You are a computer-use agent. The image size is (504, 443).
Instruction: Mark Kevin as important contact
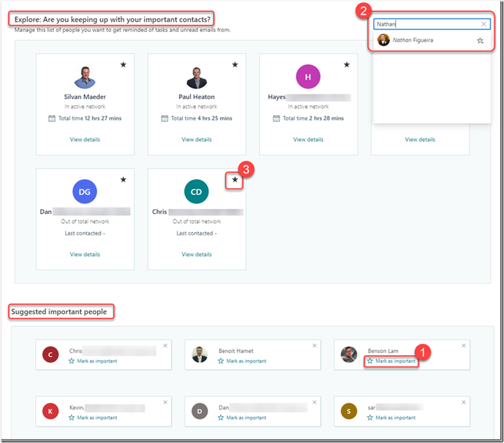[93, 417]
